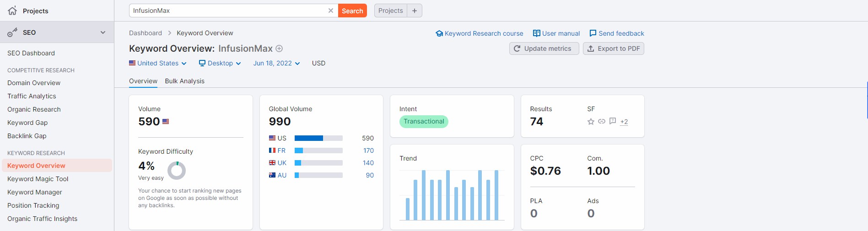Switch to the Bulk Analysis tab
This screenshot has height=231, width=868.
pos(184,81)
